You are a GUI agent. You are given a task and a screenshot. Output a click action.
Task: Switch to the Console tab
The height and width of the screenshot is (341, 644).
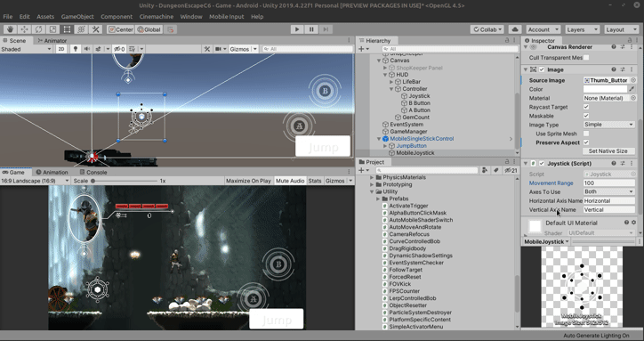coord(93,173)
